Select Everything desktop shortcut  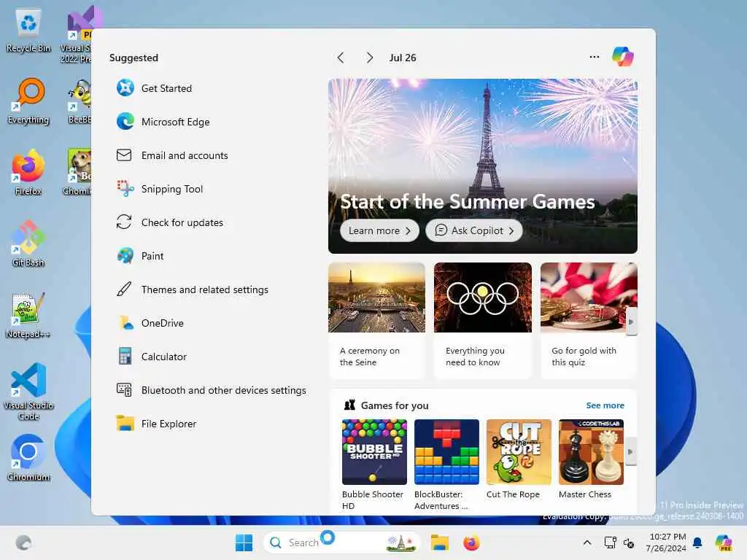28,101
